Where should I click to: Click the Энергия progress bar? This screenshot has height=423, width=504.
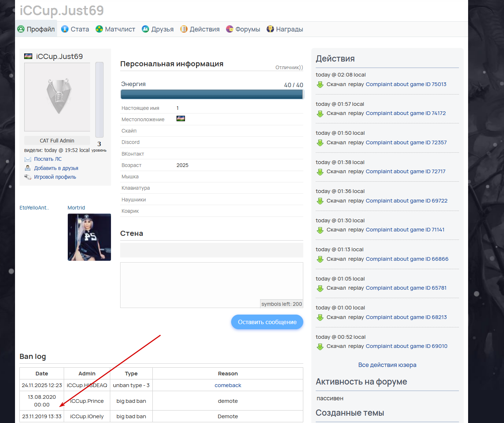212,94
